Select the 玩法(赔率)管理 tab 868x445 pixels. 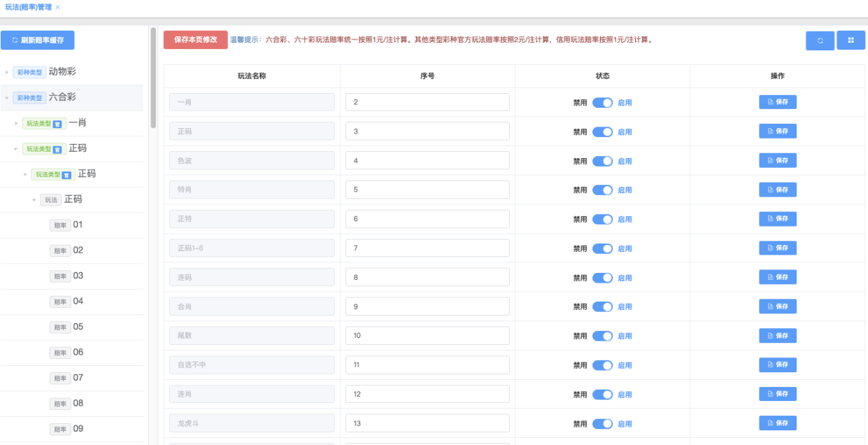(28, 7)
